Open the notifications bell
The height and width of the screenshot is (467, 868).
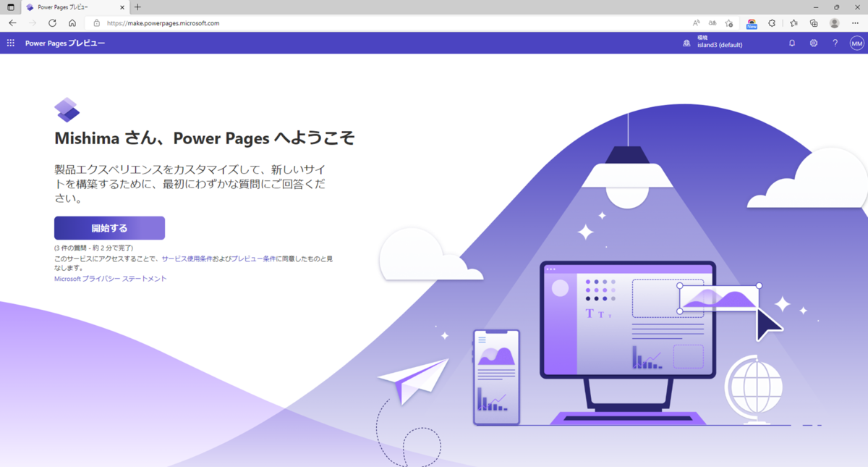click(x=792, y=43)
